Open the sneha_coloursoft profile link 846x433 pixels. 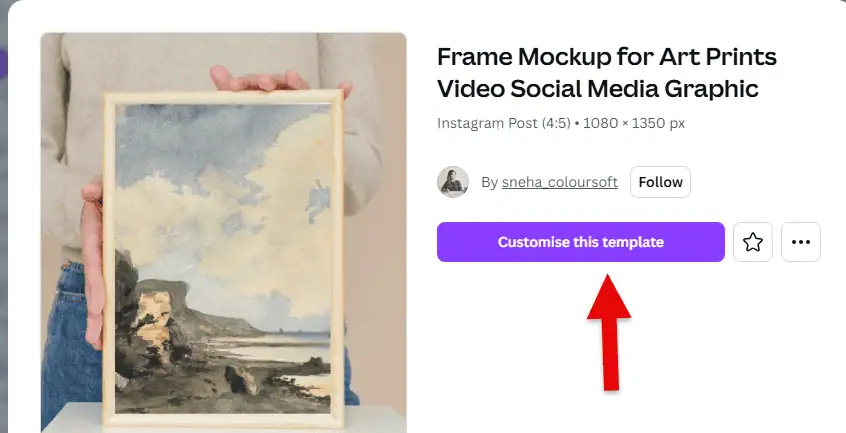click(560, 182)
